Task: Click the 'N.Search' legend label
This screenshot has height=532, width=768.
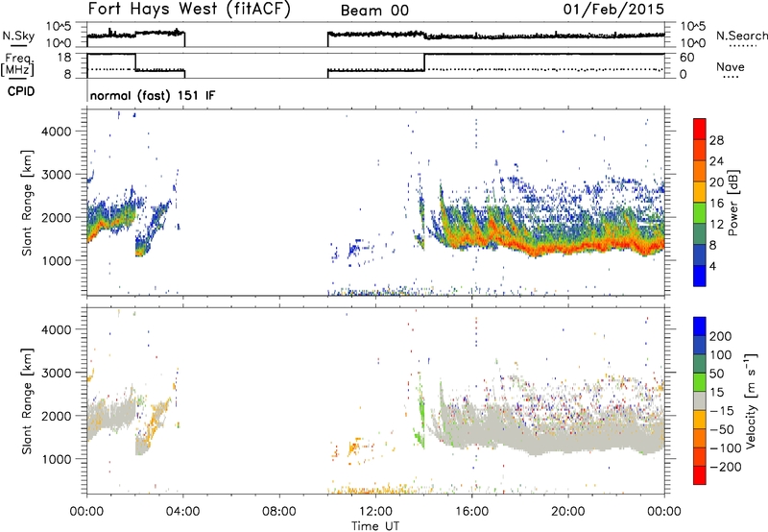Action: pyautogui.click(x=742, y=36)
